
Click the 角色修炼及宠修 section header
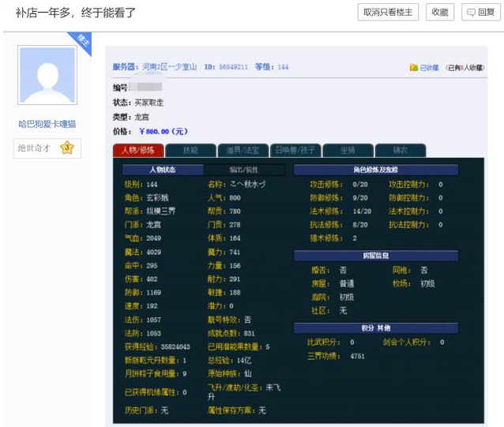[376, 170]
